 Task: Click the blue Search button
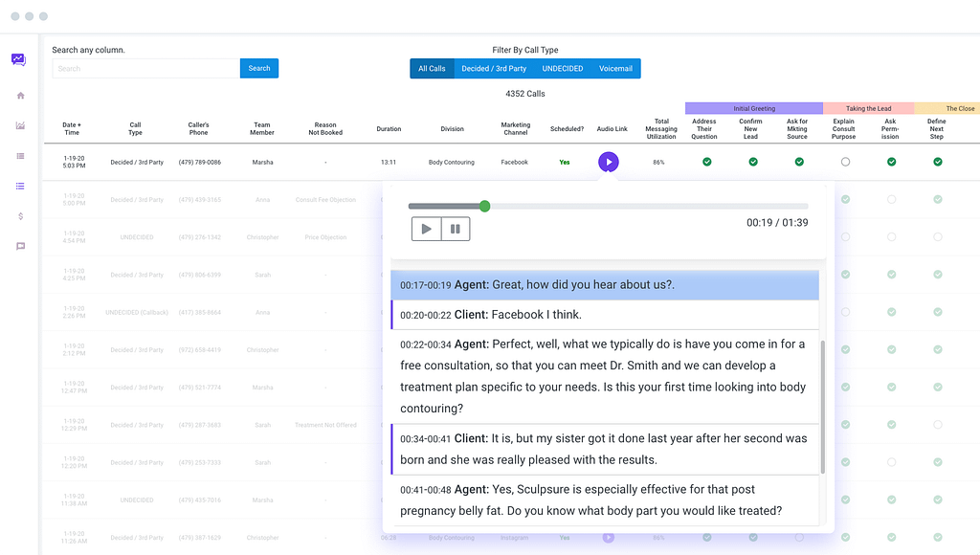point(259,69)
